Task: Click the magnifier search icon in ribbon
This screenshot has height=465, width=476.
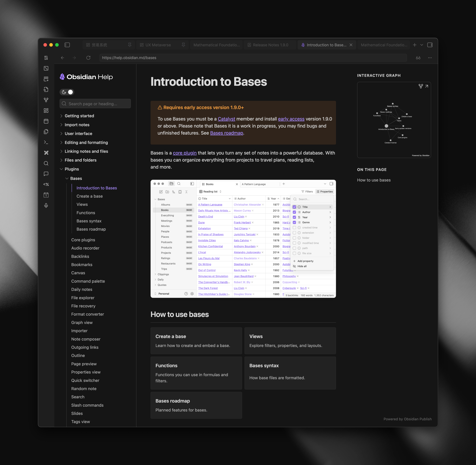Action: 46,163
